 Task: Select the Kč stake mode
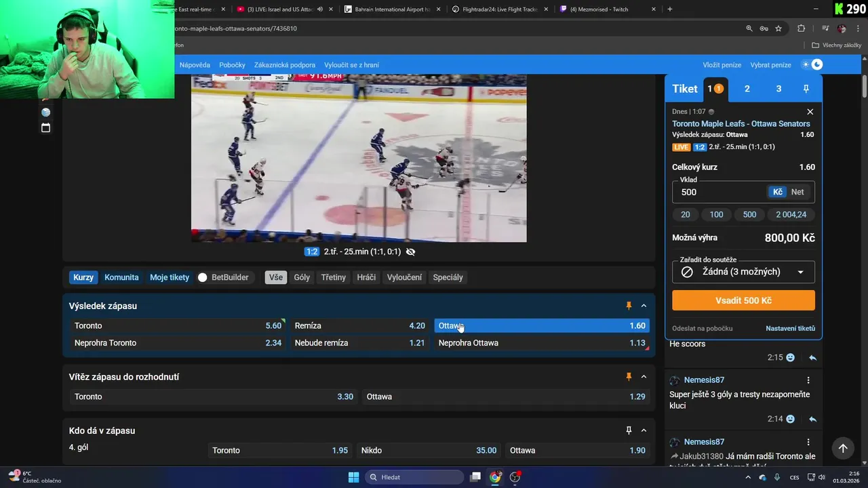coord(778,192)
